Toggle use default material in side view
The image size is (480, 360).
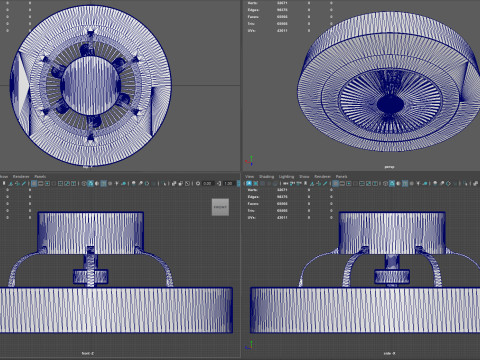[398, 184]
